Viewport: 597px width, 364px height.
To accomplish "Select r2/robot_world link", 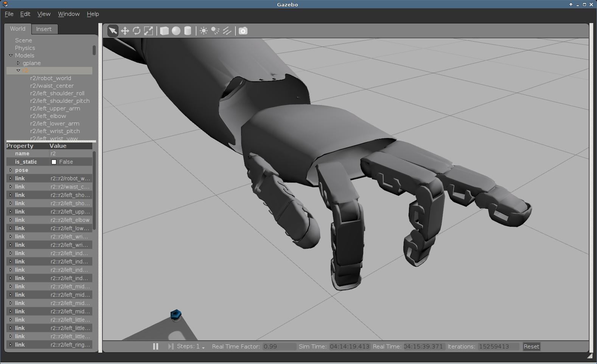I will [x=51, y=78].
